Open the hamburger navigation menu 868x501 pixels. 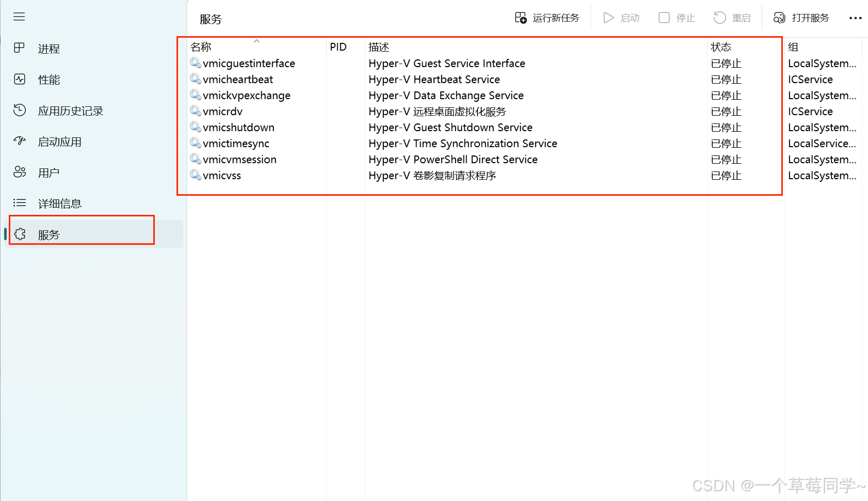(19, 17)
